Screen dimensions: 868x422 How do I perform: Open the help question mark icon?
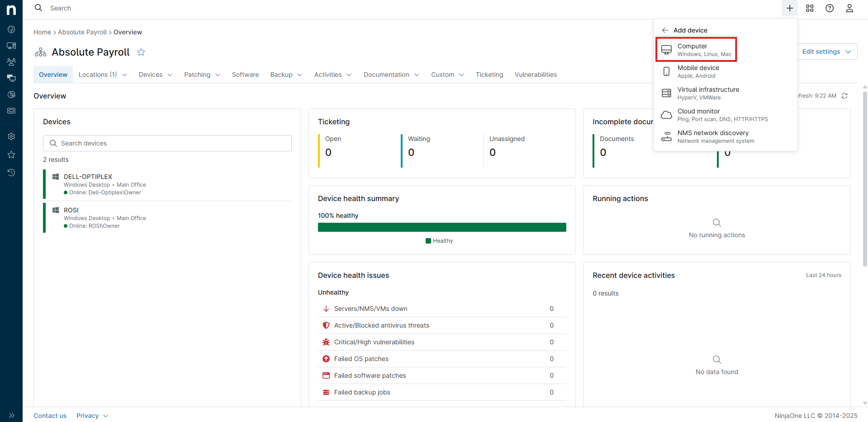[830, 8]
